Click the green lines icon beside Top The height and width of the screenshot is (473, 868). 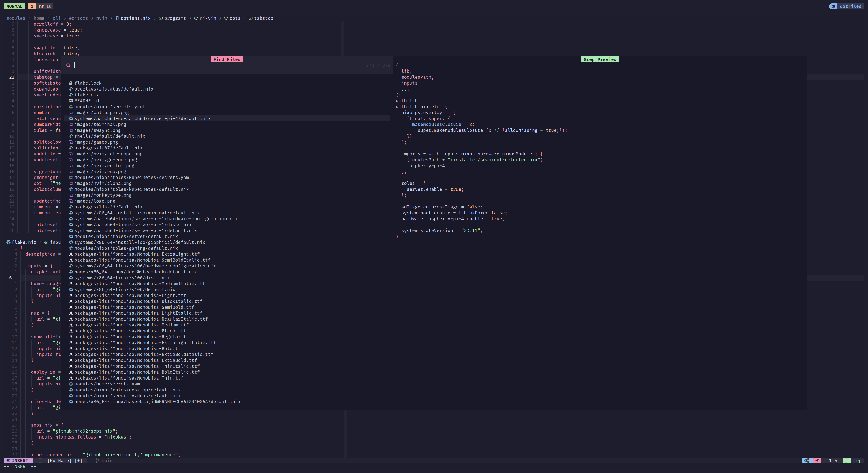[846, 461]
